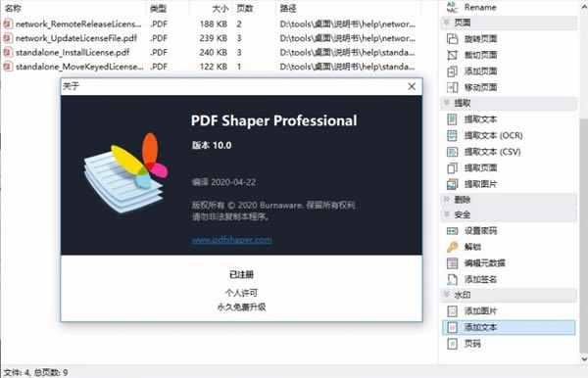The image size is (588, 378).
Task: Choose the 设置密码 text label
Action: click(481, 231)
